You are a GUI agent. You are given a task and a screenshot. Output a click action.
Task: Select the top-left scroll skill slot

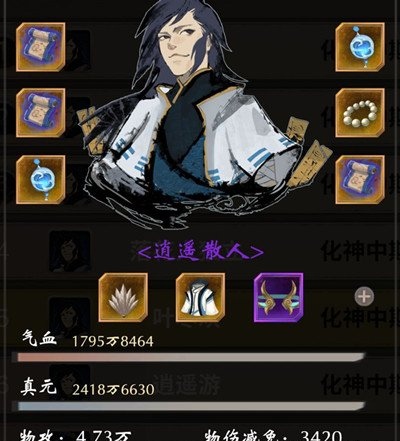[41, 47]
